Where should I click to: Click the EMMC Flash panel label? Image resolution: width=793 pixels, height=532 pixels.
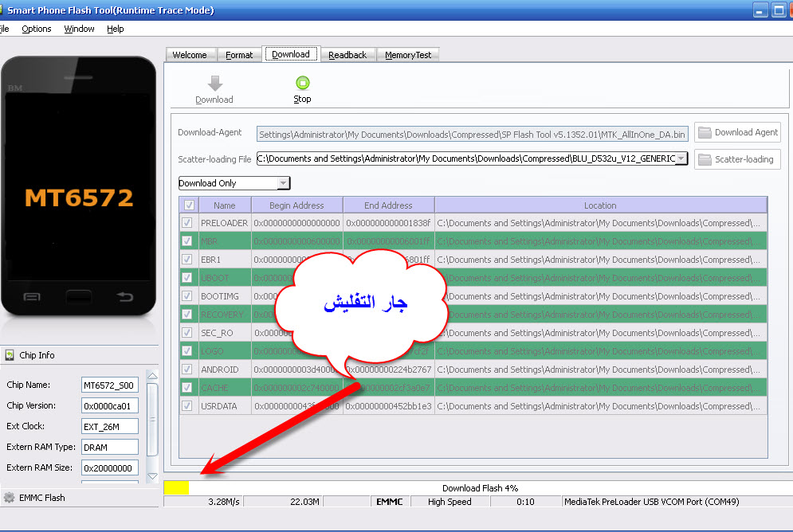(x=42, y=498)
